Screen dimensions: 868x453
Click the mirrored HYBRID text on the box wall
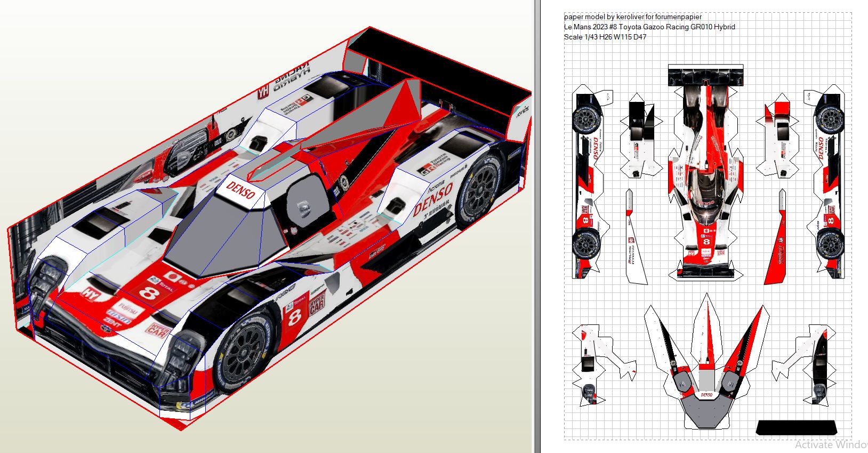pos(292,78)
